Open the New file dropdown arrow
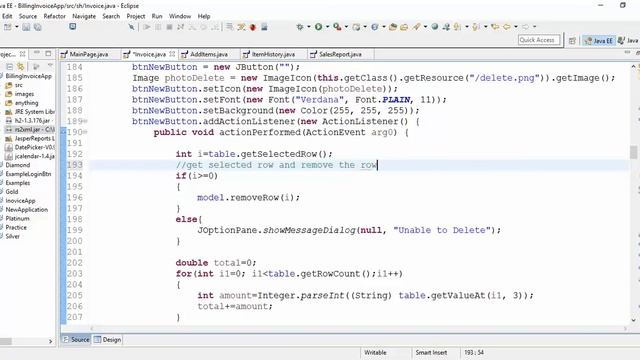Image resolution: width=640 pixels, height=360 pixels. click(17, 27)
